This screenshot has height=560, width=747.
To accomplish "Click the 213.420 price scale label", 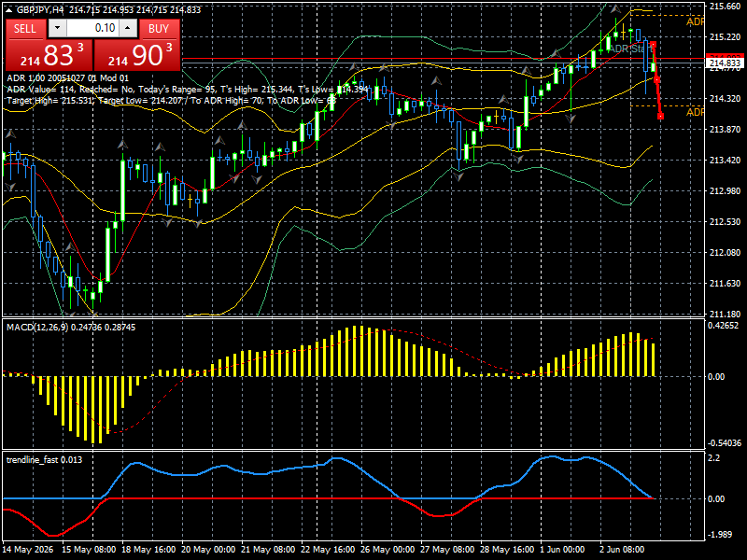I will click(726, 160).
